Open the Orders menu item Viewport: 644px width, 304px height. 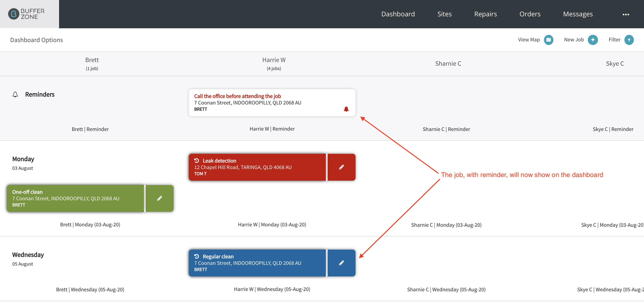pos(530,14)
